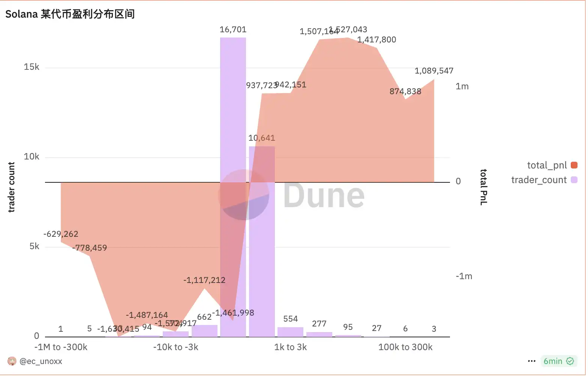Toggle the trader_count legend series
The image size is (588, 376).
pyautogui.click(x=539, y=180)
